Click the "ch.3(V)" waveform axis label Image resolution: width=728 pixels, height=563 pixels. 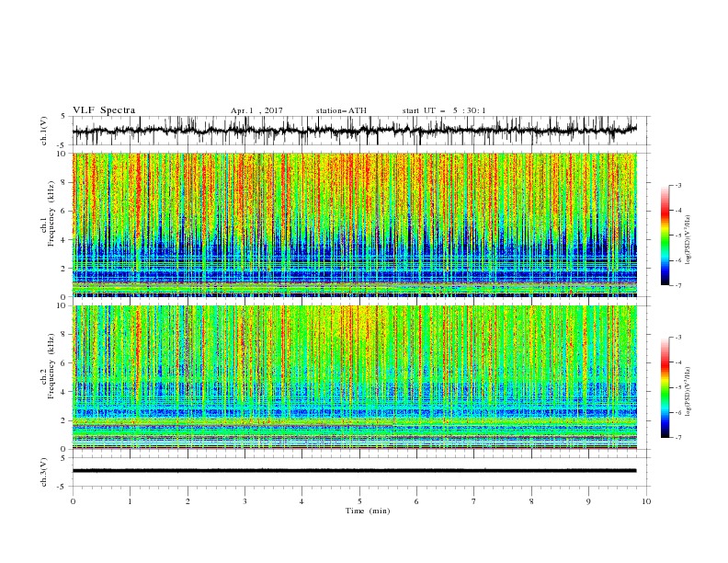coord(44,472)
